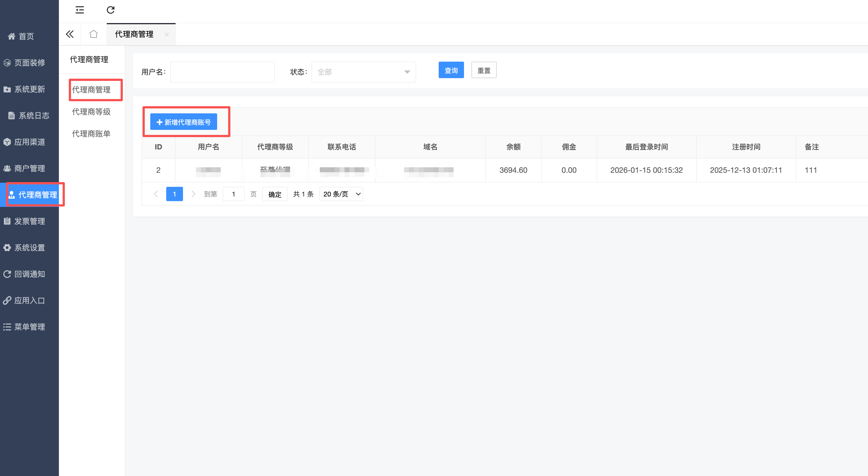Close the 代理商管理 tab
Image resolution: width=868 pixels, height=476 pixels.
pos(167,34)
